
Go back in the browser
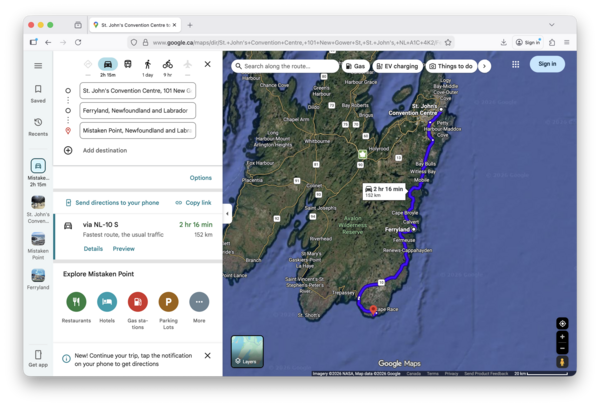click(x=48, y=42)
